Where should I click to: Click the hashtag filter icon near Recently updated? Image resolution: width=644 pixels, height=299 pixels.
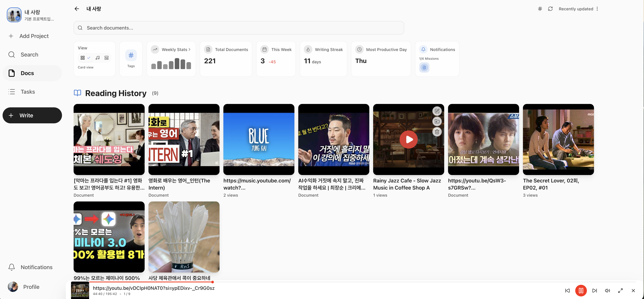540,9
